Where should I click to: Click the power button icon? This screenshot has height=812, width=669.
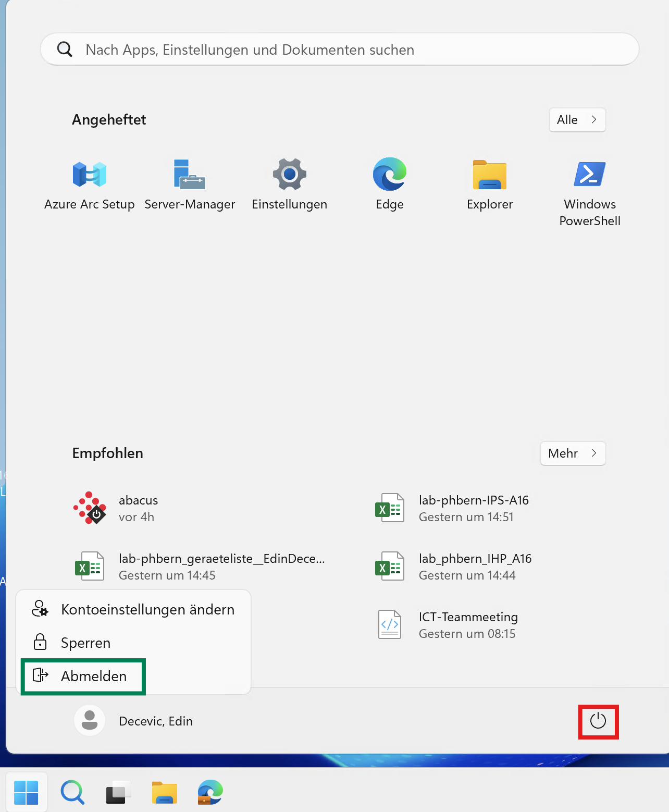(598, 721)
